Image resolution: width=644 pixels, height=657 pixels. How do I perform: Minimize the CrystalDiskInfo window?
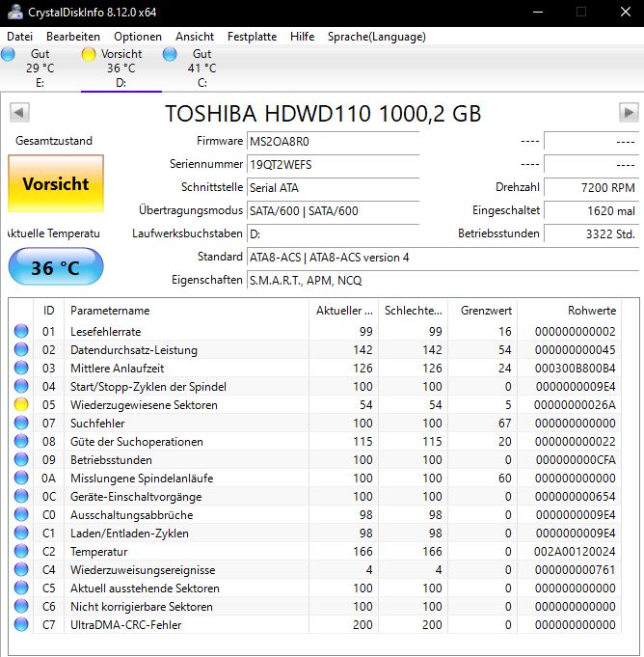(538, 12)
